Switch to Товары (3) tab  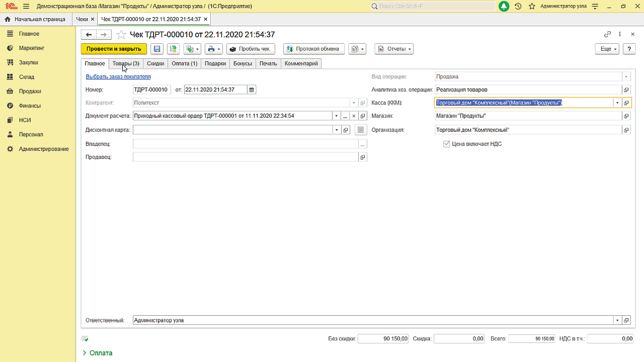(126, 64)
